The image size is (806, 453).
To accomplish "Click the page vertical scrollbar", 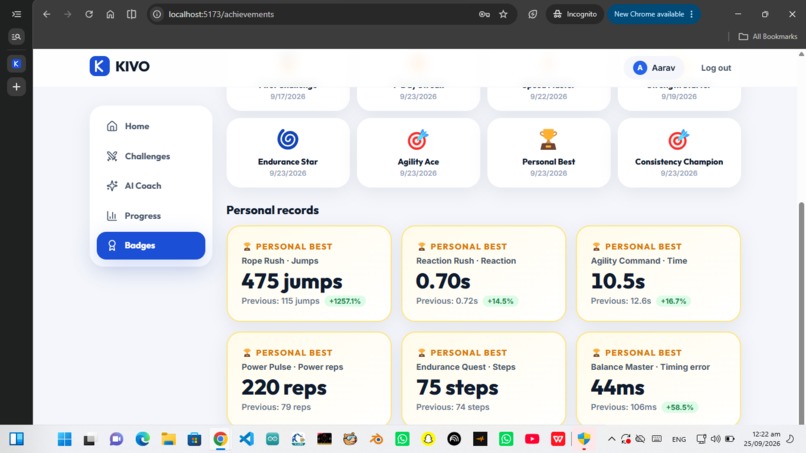I will coord(801,312).
